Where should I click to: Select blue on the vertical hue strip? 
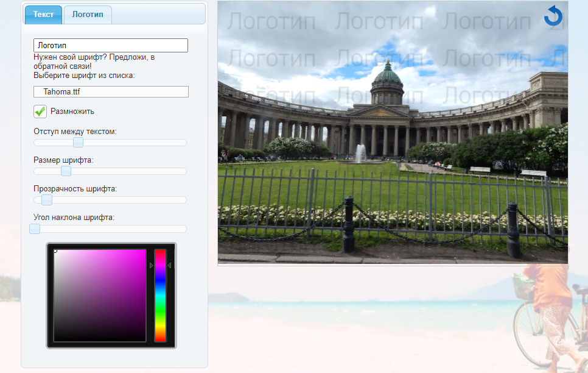click(160, 280)
